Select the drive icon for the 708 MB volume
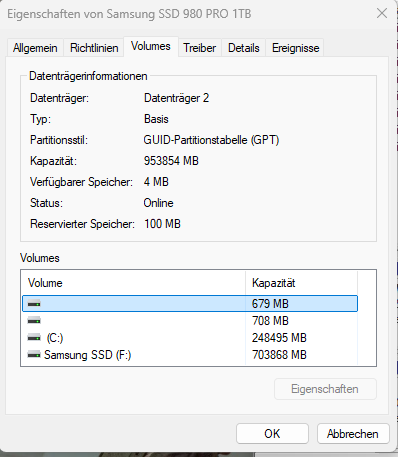The image size is (398, 457). point(34,321)
